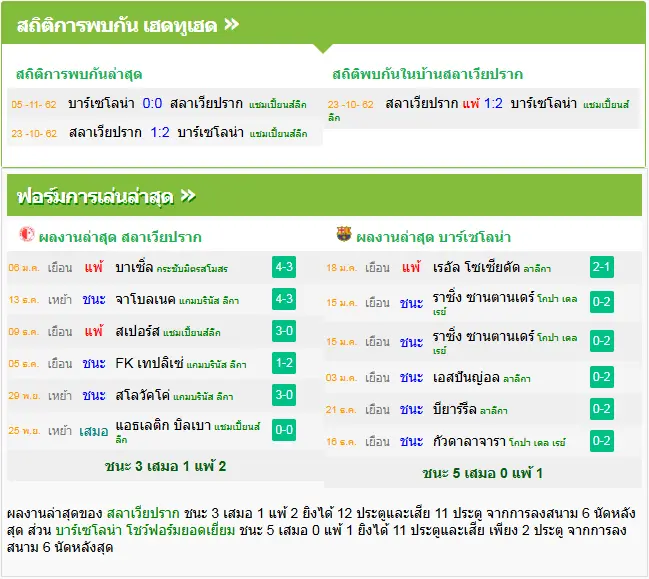This screenshot has height=579, width=649.
Task: Click the 2-1 badge in the เรอัล โซเซียดัด row
Action: coord(601,267)
